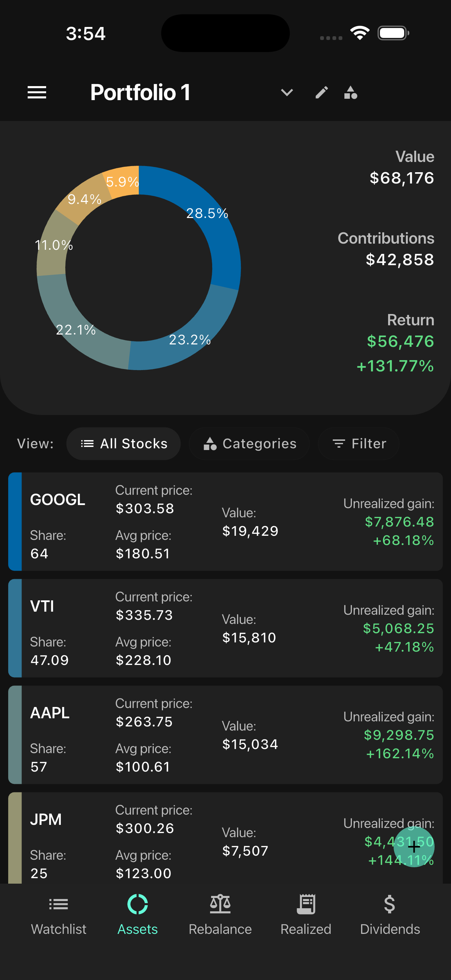Tap the green add asset plus button
Screen dimensions: 451x980
[414, 846]
